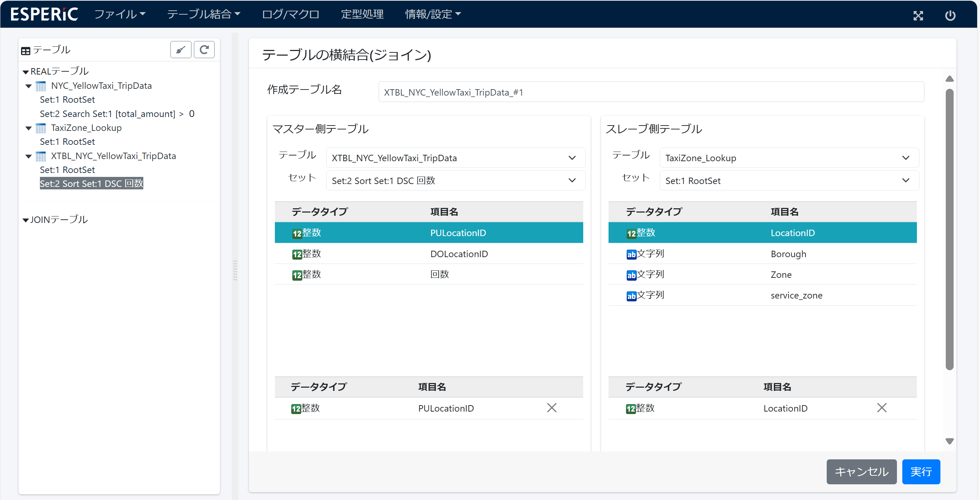Click the power logout icon
Image resolution: width=980 pixels, height=500 pixels.
point(950,15)
